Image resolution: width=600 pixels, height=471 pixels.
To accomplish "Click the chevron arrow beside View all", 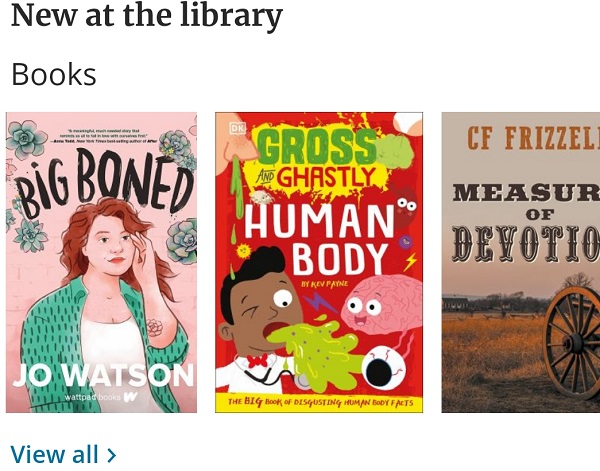I will pyautogui.click(x=111, y=455).
